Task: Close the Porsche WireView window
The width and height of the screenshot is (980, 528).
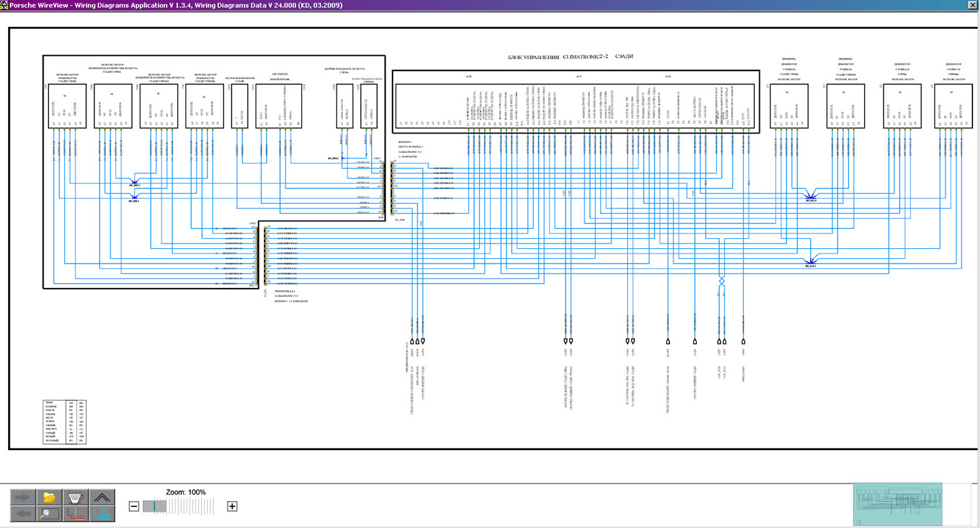Action: click(x=973, y=5)
